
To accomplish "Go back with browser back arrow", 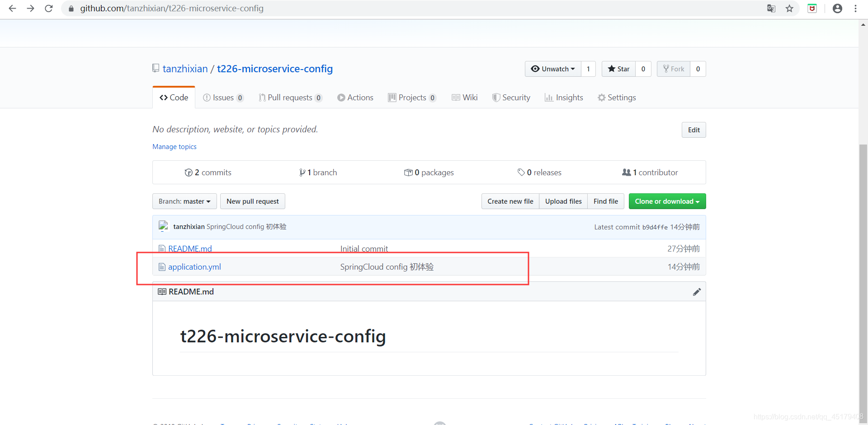I will (x=12, y=8).
